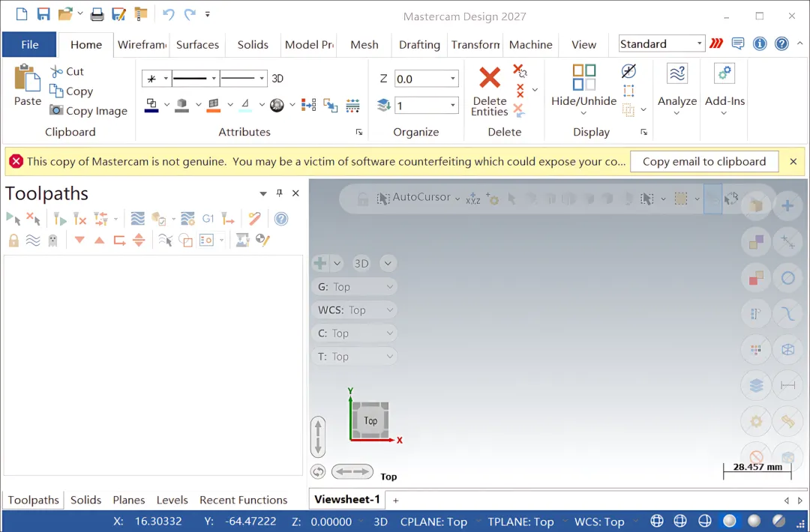The height and width of the screenshot is (532, 810).
Task: Regenerate all selected operations icon
Action: (x=60, y=219)
